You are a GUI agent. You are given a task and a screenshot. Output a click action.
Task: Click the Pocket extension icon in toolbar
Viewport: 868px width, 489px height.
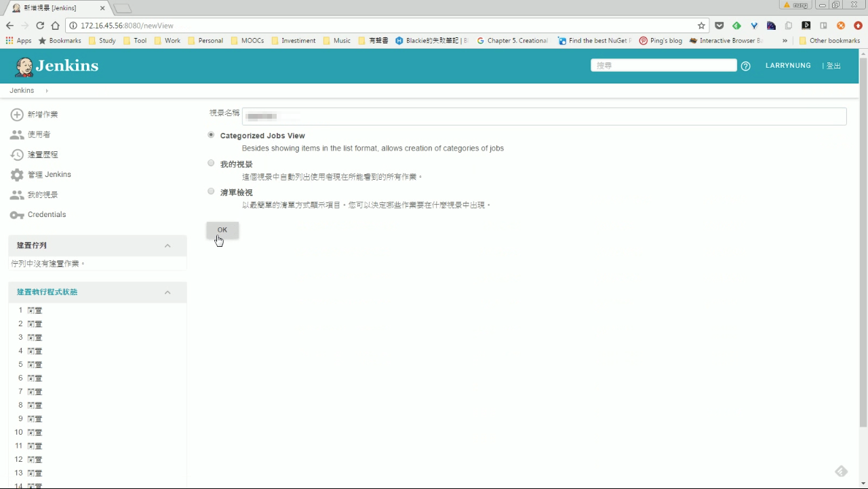pos(719,26)
